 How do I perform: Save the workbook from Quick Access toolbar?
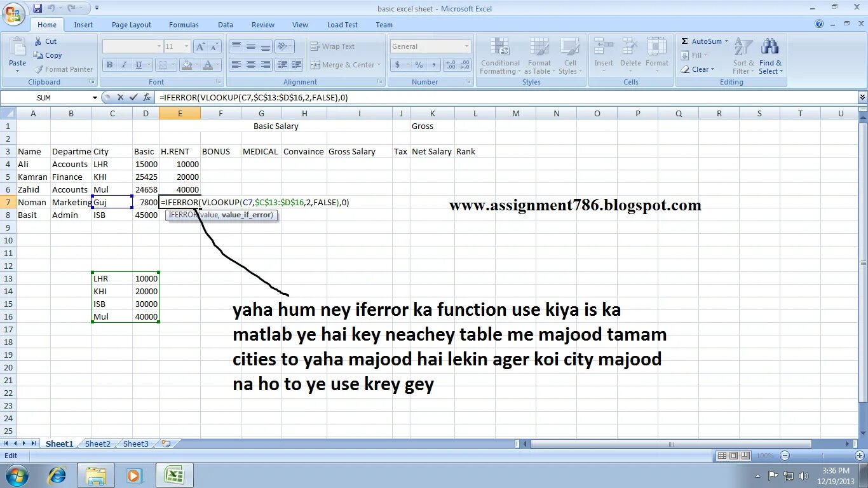tap(37, 8)
